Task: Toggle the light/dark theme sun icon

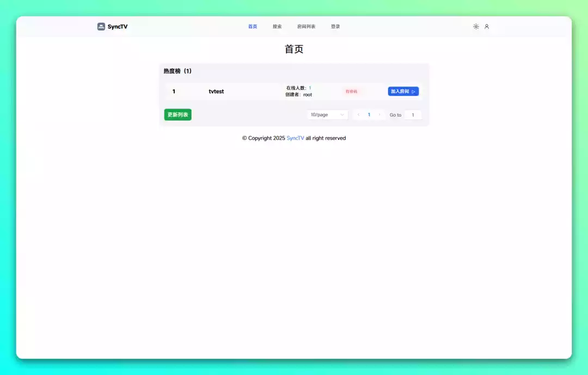Action: point(476,26)
